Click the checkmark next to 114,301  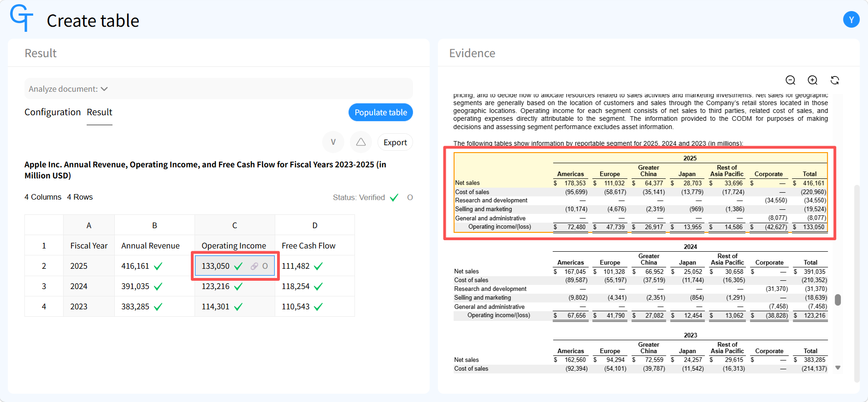(x=238, y=307)
